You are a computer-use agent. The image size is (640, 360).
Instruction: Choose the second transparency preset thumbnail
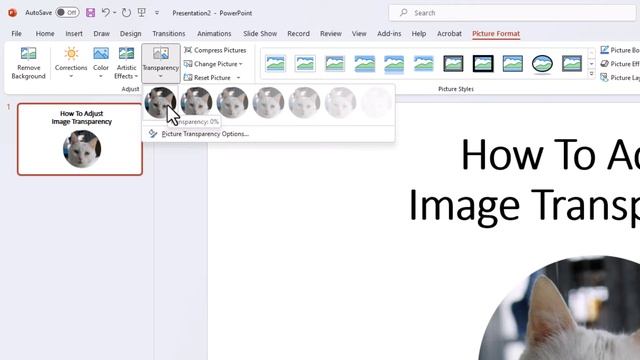click(196, 103)
